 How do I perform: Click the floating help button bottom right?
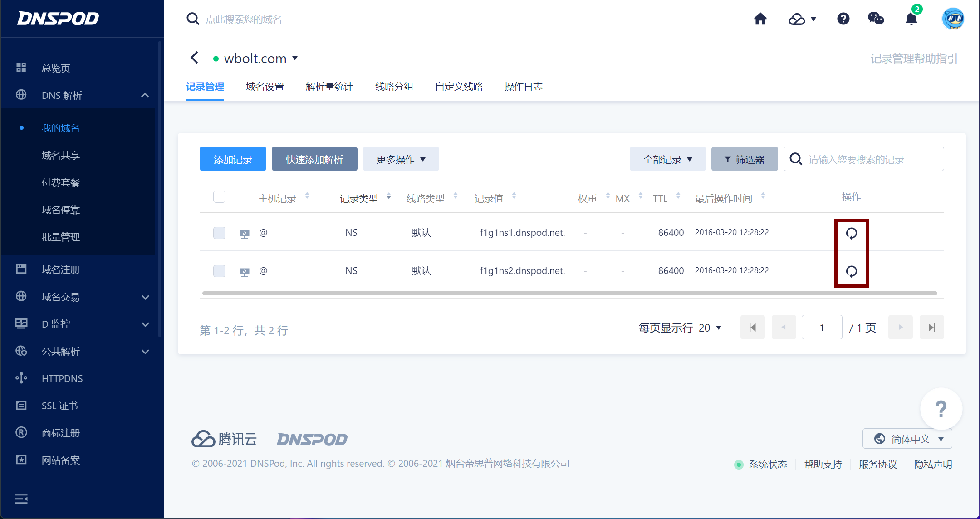(x=941, y=408)
